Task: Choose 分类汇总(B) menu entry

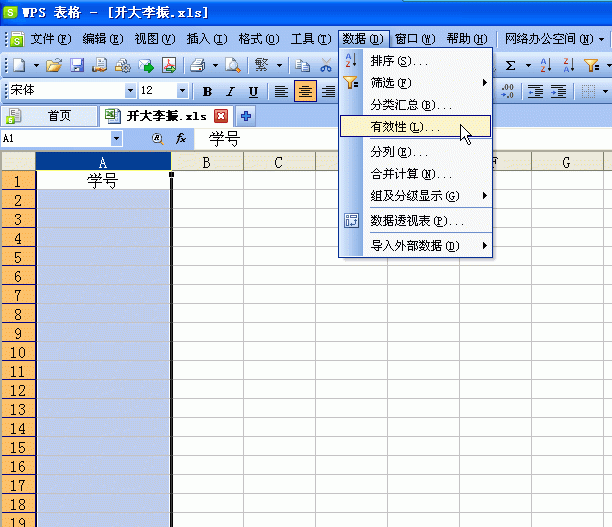Action: [415, 105]
